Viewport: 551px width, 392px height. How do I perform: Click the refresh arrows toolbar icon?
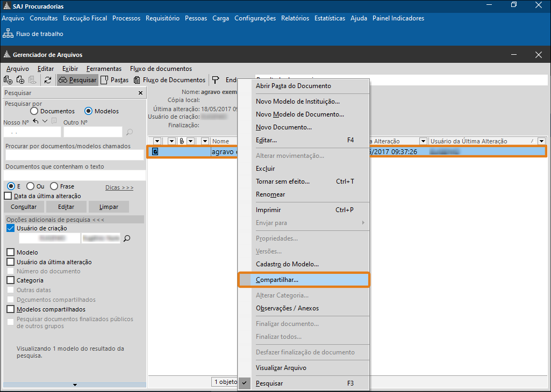pos(48,80)
